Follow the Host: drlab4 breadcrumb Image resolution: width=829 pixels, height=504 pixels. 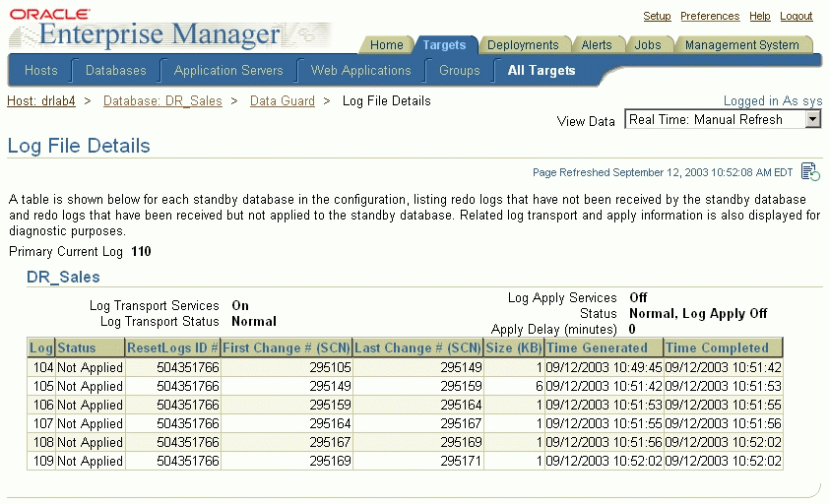[x=41, y=101]
